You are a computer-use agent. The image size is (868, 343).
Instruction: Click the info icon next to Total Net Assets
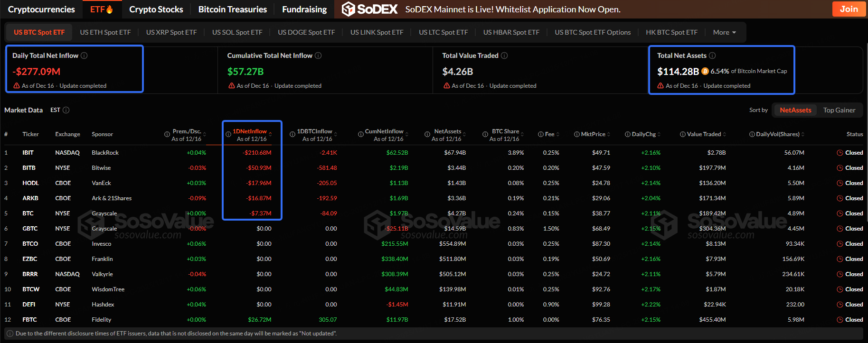click(712, 56)
